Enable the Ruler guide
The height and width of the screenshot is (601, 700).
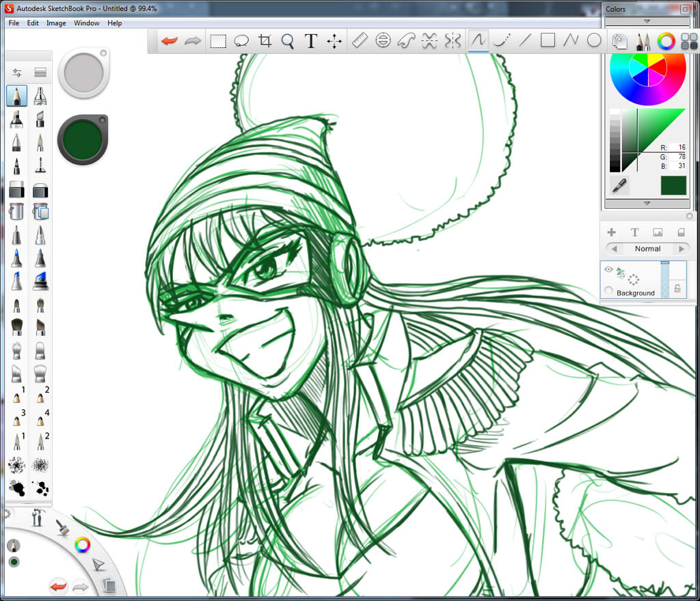click(360, 40)
